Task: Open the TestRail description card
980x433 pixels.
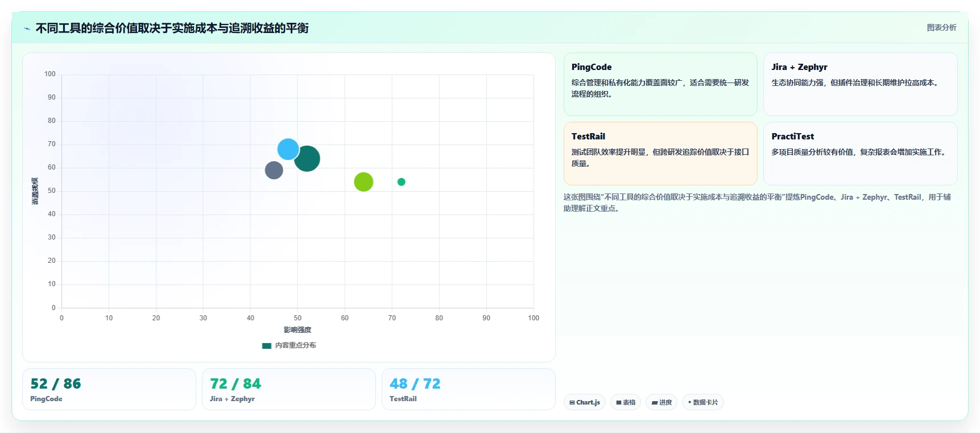Action: point(660,154)
